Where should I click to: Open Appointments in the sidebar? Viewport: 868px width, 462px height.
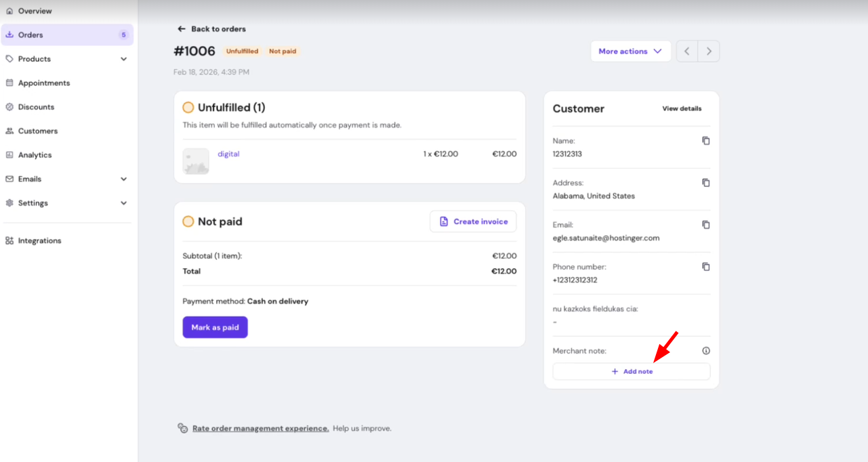pyautogui.click(x=44, y=83)
